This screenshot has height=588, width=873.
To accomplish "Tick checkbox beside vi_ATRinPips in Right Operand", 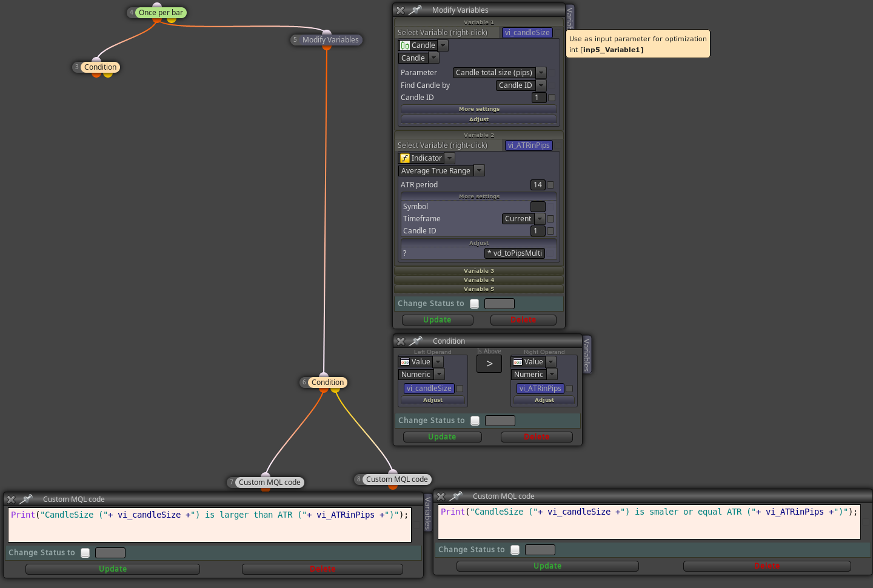I will click(569, 389).
